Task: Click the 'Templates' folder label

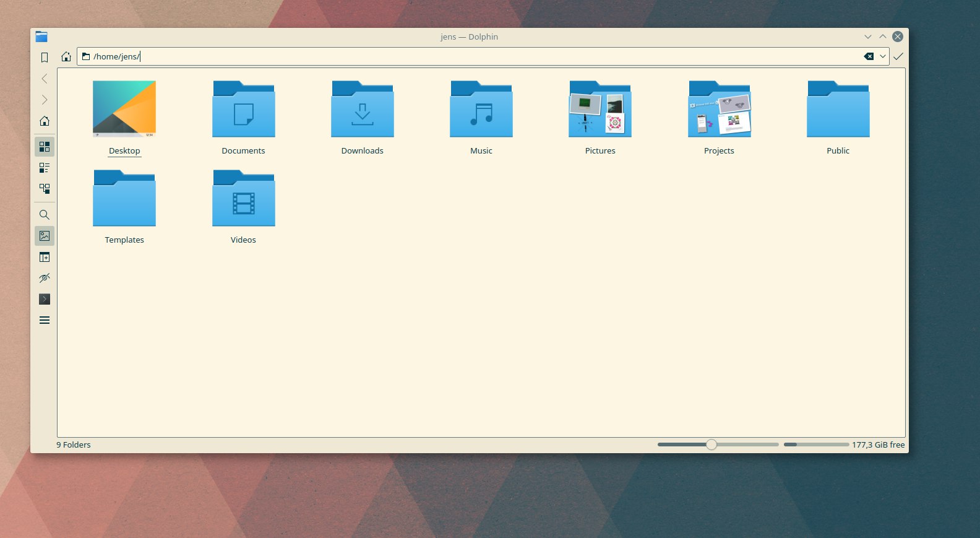Action: click(124, 240)
